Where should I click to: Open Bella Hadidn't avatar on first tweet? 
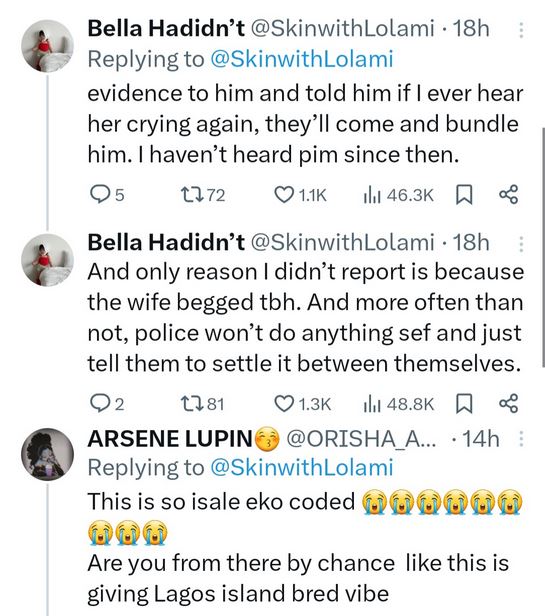tap(47, 46)
